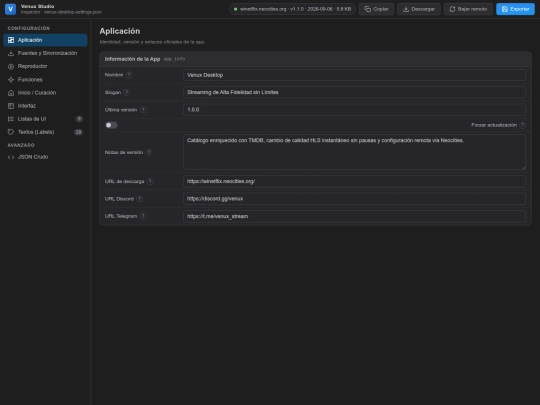Toggle the Forzar actualización switch
540x405 pixels.
(111, 125)
